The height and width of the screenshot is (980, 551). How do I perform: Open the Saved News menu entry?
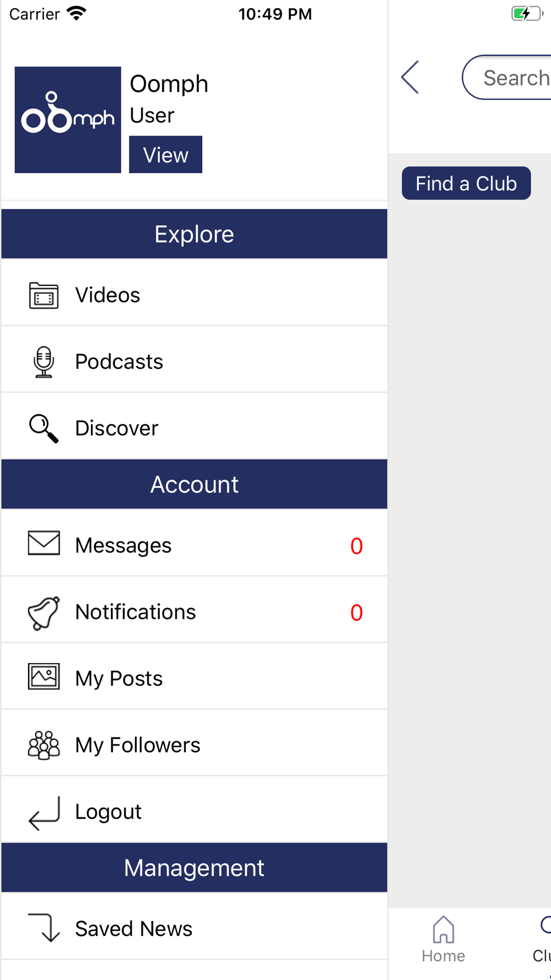pyautogui.click(x=134, y=929)
